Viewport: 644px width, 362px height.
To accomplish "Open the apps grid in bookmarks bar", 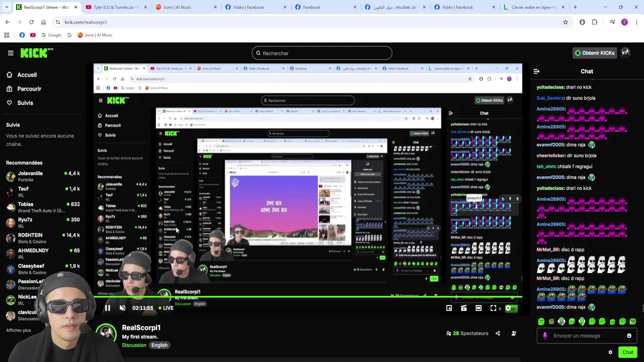I will [x=7, y=35].
